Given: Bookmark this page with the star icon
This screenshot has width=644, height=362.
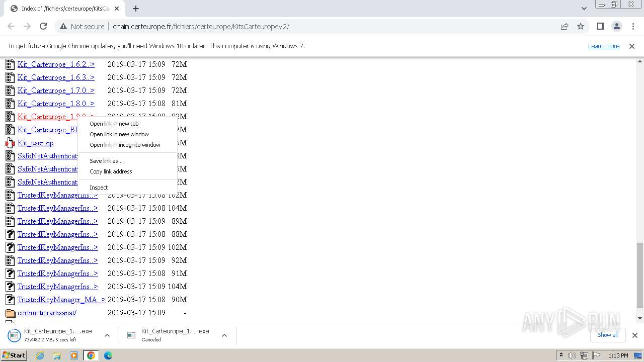Looking at the screenshot, I should click(x=581, y=26).
